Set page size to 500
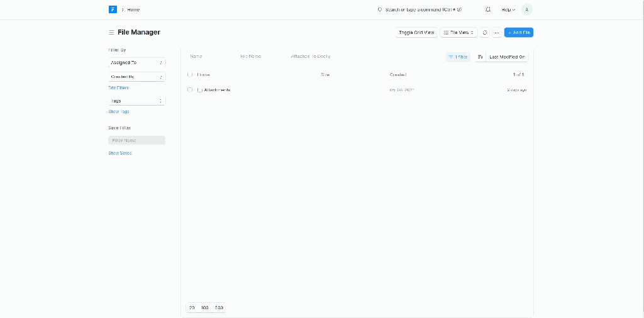Image resolution: width=644 pixels, height=318 pixels. click(x=219, y=308)
